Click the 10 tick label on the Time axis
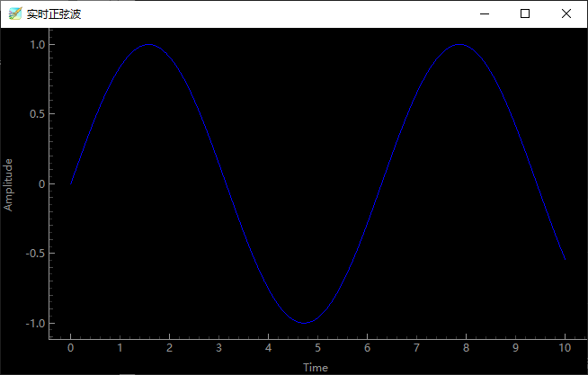 [565, 348]
